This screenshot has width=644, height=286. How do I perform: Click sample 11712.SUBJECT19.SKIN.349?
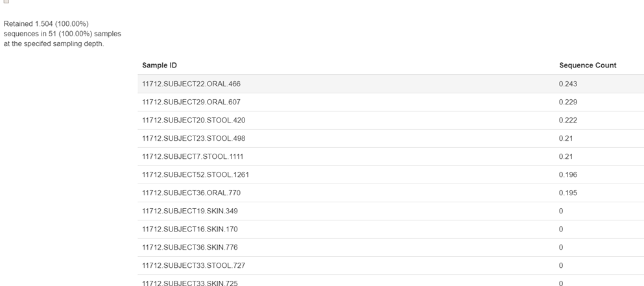click(190, 211)
